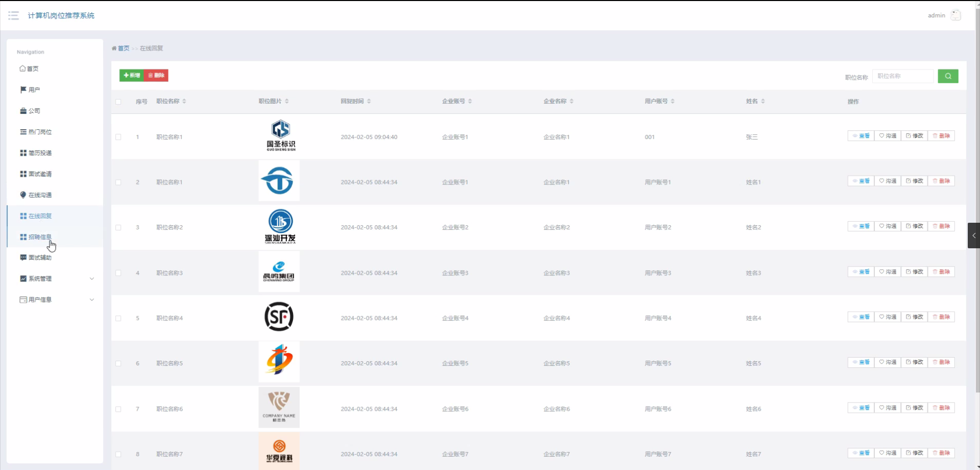
Task: Click 沟通 heart button in row 1
Action: coord(888,136)
